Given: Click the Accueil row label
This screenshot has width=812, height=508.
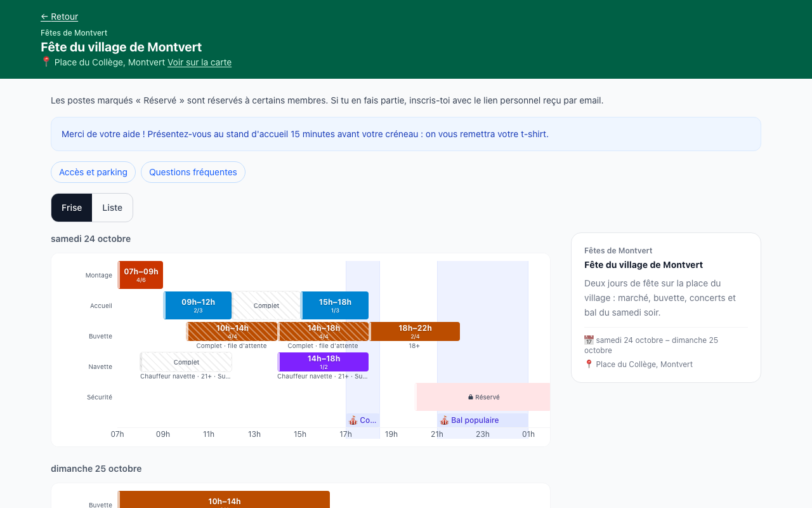Looking at the screenshot, I should (x=101, y=305).
